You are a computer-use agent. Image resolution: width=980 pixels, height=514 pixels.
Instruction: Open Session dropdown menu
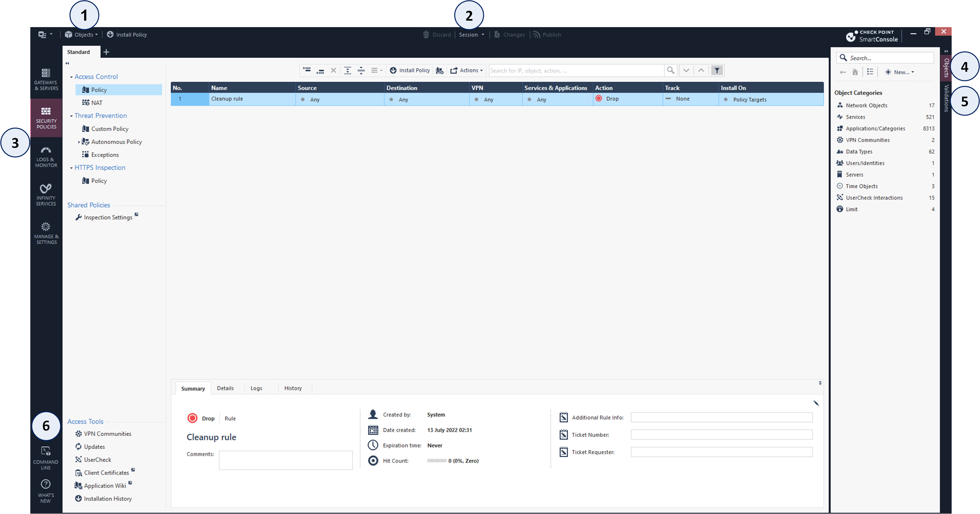click(x=472, y=34)
